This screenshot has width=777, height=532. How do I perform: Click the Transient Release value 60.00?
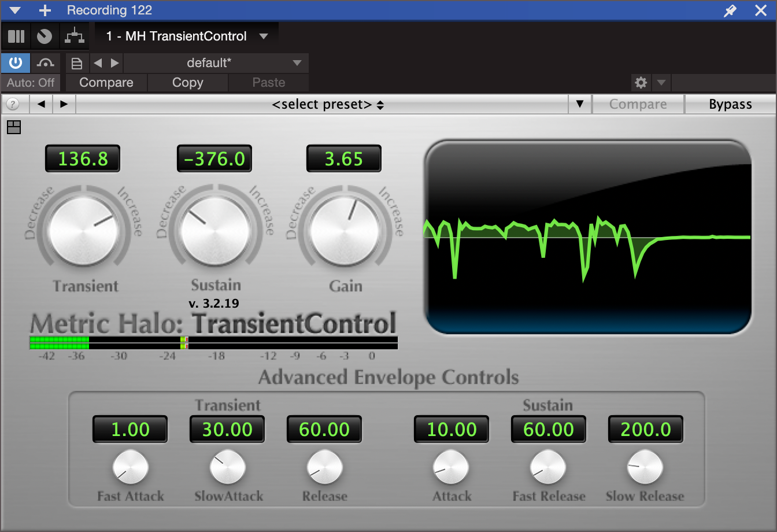pyautogui.click(x=324, y=430)
